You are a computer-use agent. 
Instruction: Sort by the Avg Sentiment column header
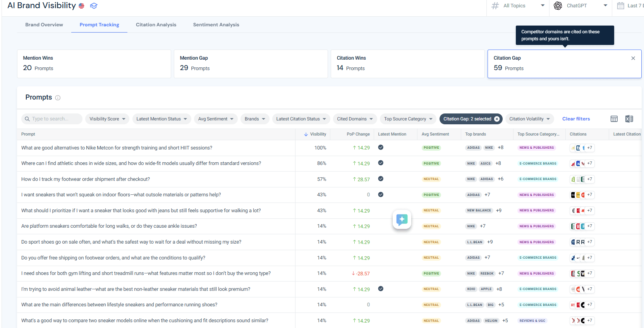tap(435, 134)
